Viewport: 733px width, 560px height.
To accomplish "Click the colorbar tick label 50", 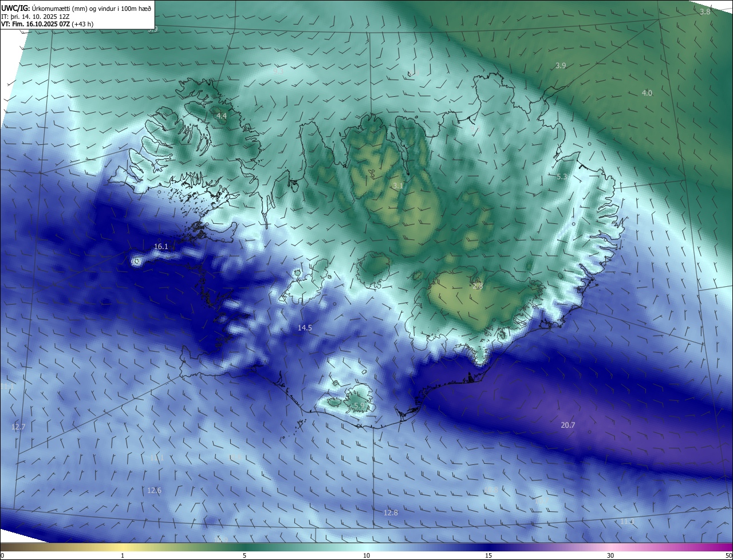I will tap(728, 555).
